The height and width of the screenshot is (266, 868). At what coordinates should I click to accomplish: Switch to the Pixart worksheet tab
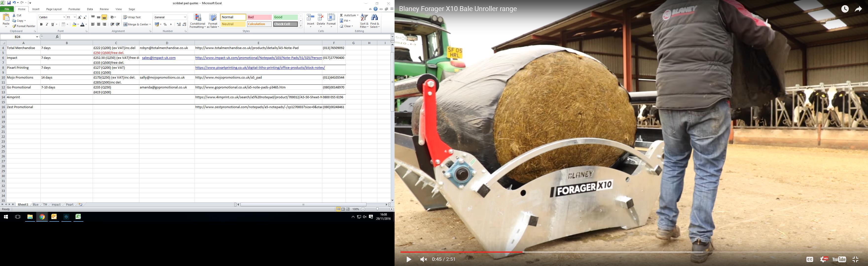tap(70, 204)
